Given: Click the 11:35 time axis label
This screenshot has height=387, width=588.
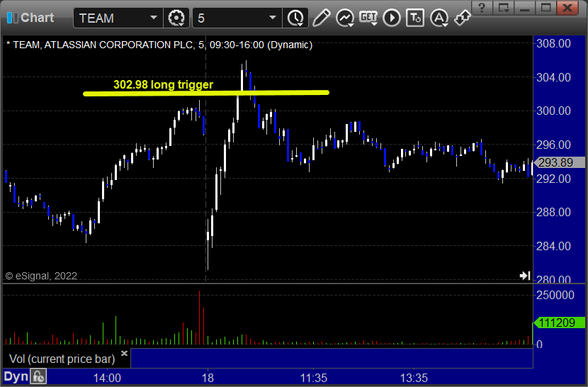Looking at the screenshot, I should pos(314,378).
